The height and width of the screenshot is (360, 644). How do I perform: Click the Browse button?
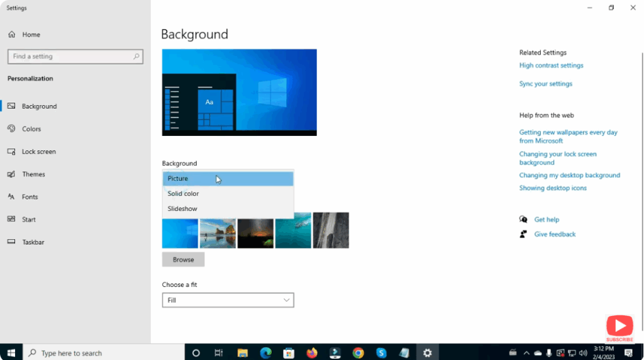[x=183, y=259]
